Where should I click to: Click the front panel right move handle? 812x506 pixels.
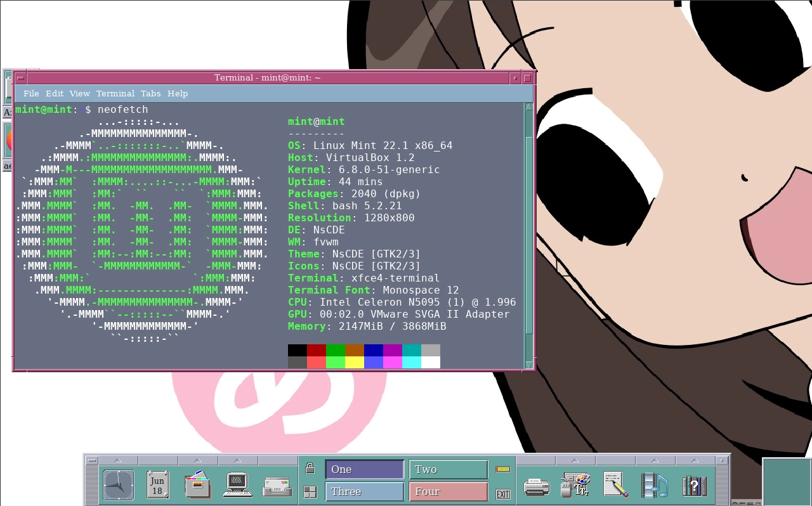click(722, 485)
